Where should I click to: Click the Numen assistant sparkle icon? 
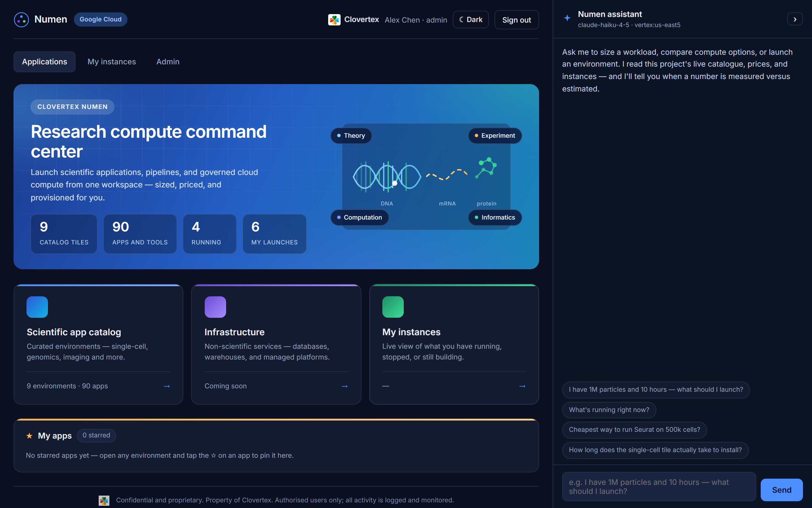(x=567, y=18)
